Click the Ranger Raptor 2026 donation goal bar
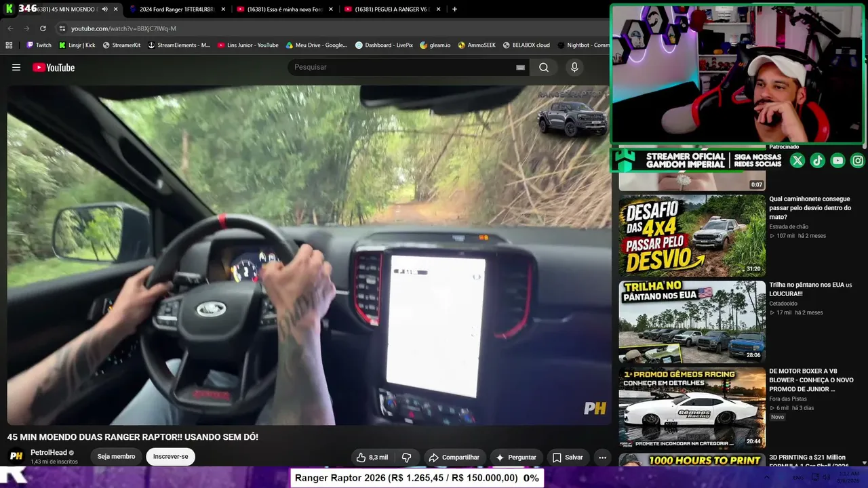Screen dimensions: 868x488 (x=417, y=478)
